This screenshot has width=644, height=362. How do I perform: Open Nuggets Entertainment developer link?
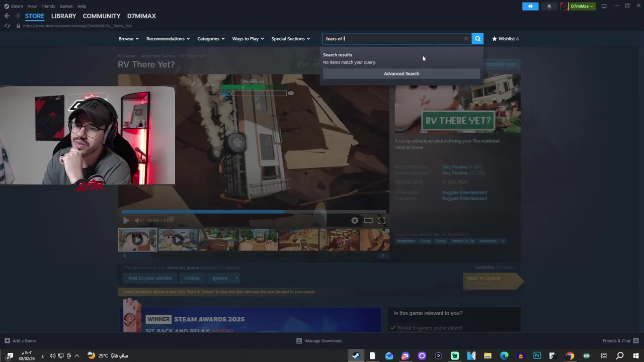point(464,193)
